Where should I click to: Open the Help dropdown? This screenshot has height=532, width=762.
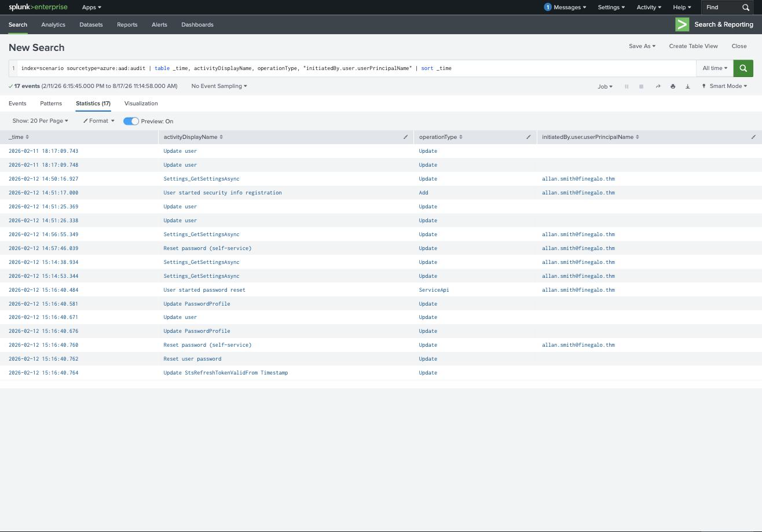[682, 8]
